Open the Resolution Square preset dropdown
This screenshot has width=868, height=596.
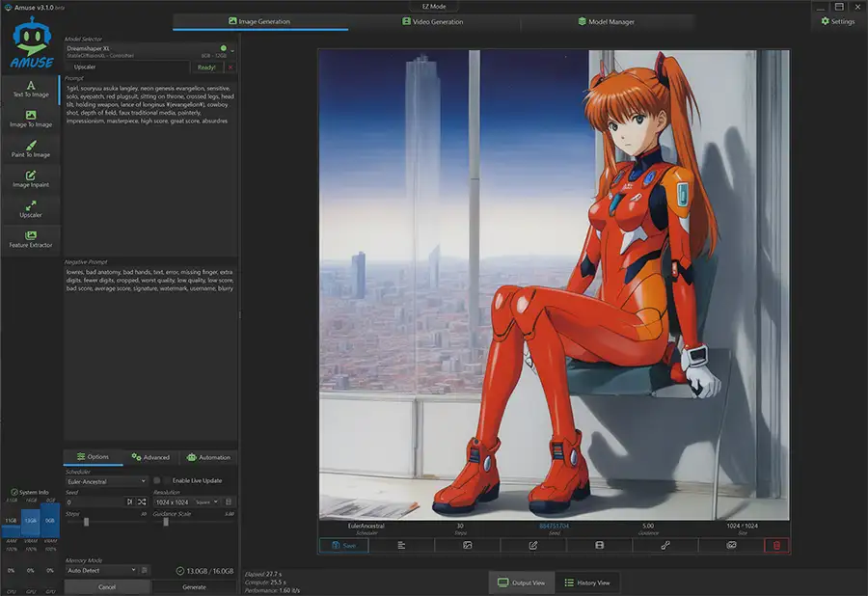pos(207,501)
